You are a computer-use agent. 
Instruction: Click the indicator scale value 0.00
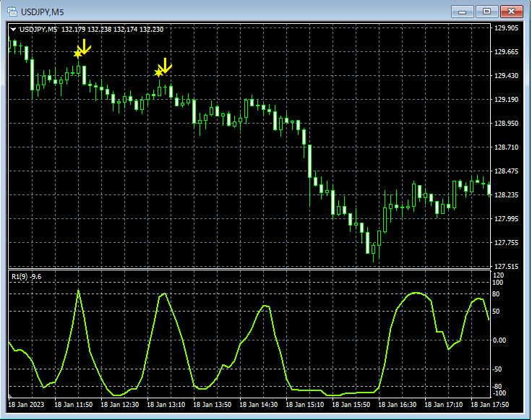coord(499,340)
